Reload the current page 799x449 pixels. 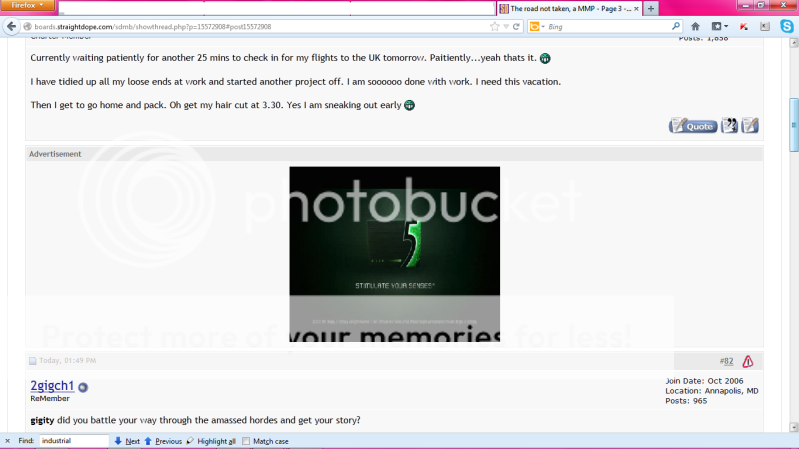click(x=516, y=26)
